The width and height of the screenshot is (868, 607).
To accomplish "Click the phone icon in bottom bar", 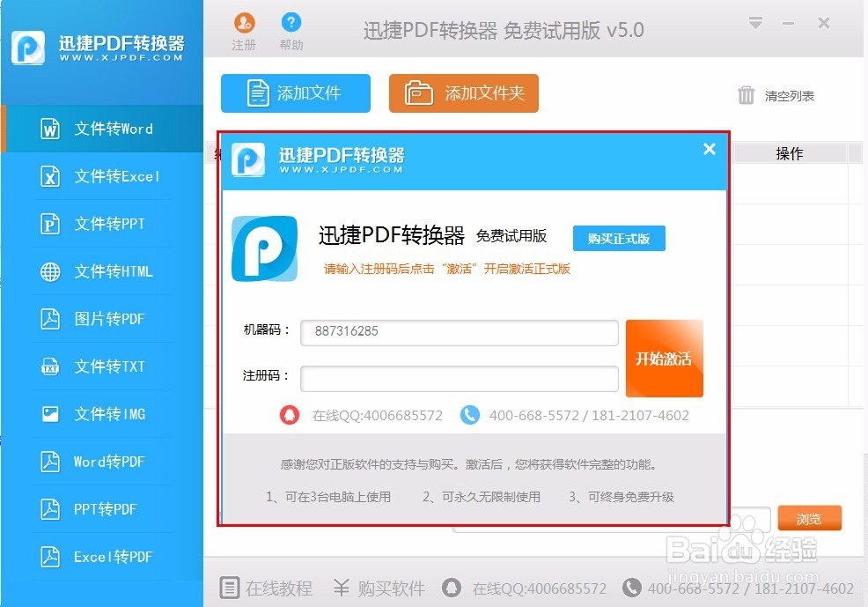I will [631, 588].
